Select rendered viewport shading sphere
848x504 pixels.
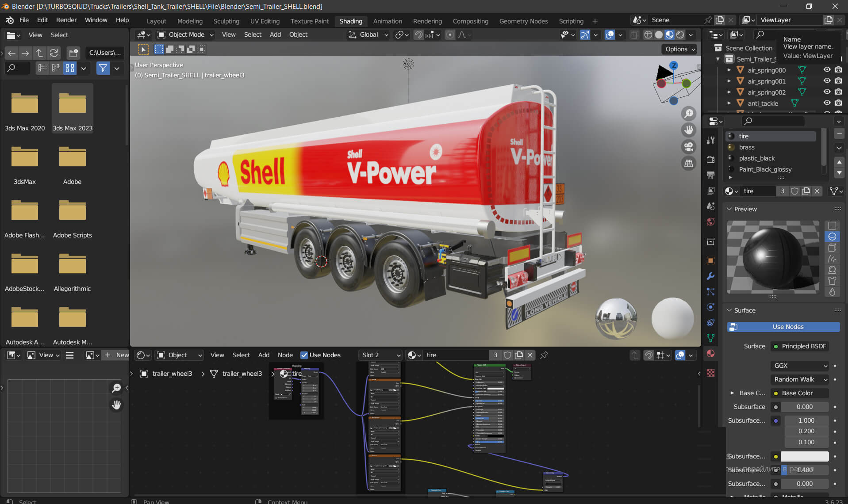(680, 34)
